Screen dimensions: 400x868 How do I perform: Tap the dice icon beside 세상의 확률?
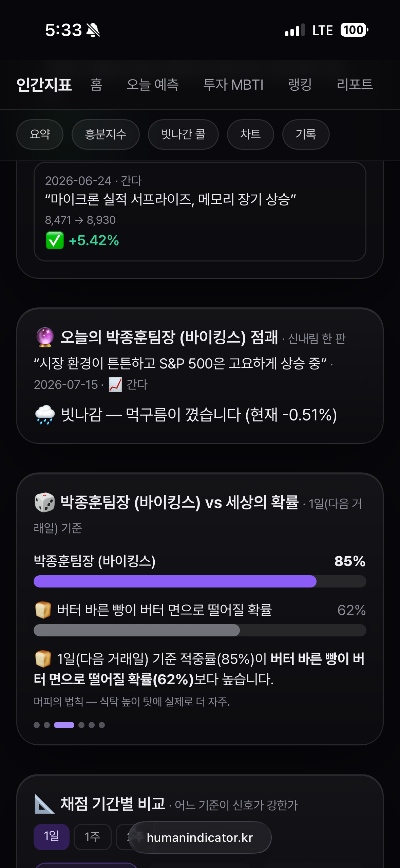pos(44,502)
